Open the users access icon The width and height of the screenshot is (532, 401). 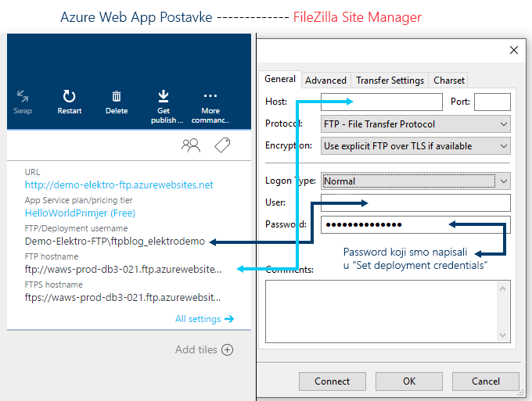pos(191,145)
